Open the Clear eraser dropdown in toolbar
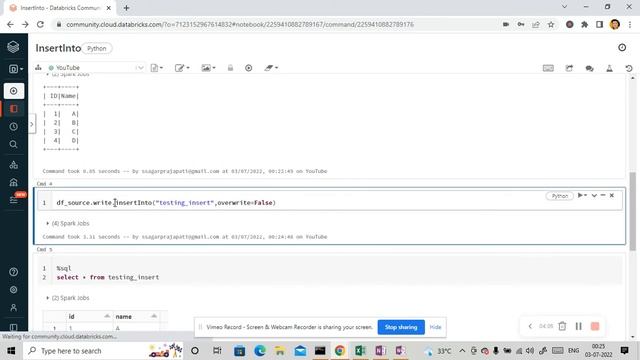The image size is (640, 360). pos(271,68)
